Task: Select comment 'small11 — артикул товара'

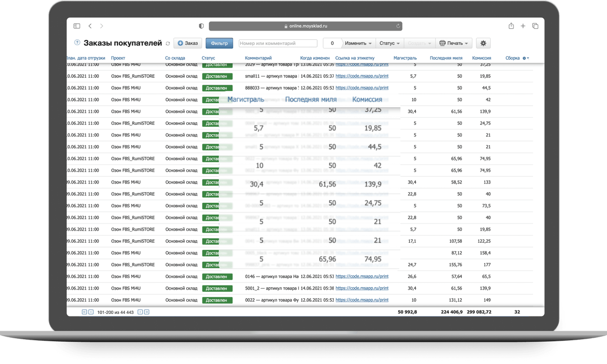Action: tap(272, 76)
